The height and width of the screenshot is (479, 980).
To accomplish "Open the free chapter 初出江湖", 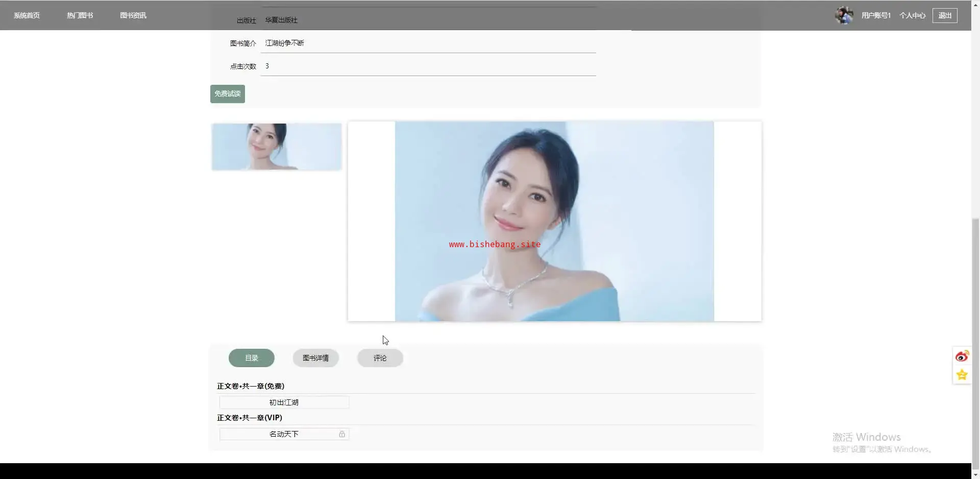I will (284, 402).
